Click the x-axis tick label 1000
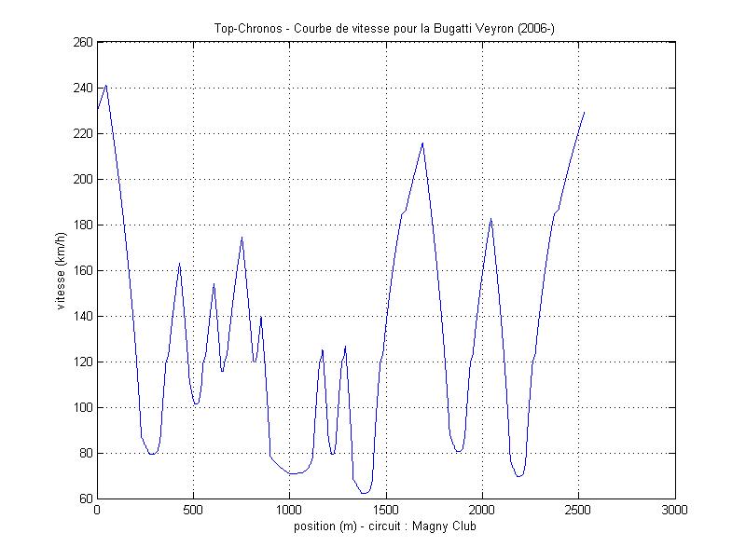 [289, 510]
